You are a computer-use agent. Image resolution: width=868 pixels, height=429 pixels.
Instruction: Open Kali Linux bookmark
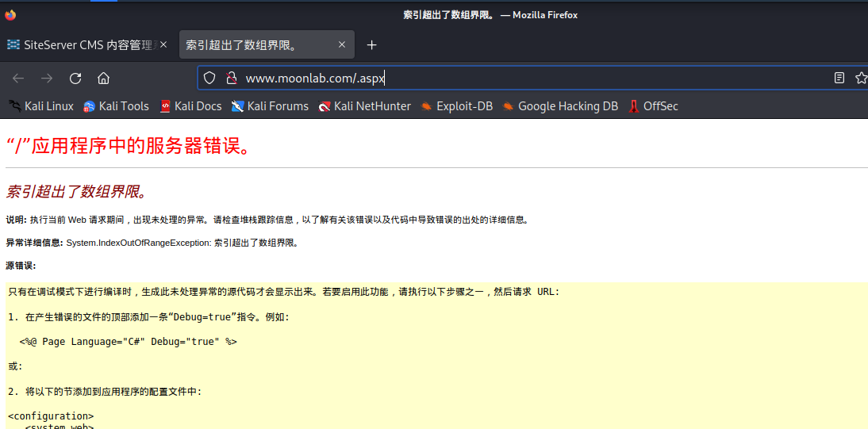pos(41,106)
